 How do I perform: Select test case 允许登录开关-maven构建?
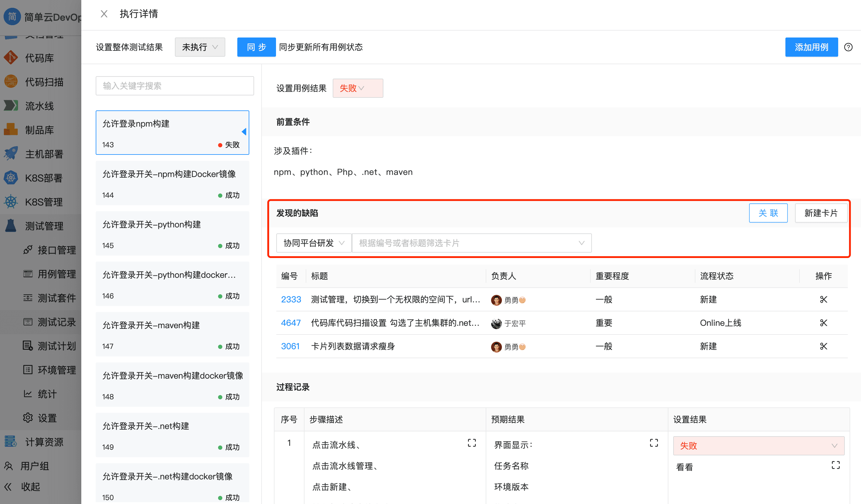pos(172,334)
